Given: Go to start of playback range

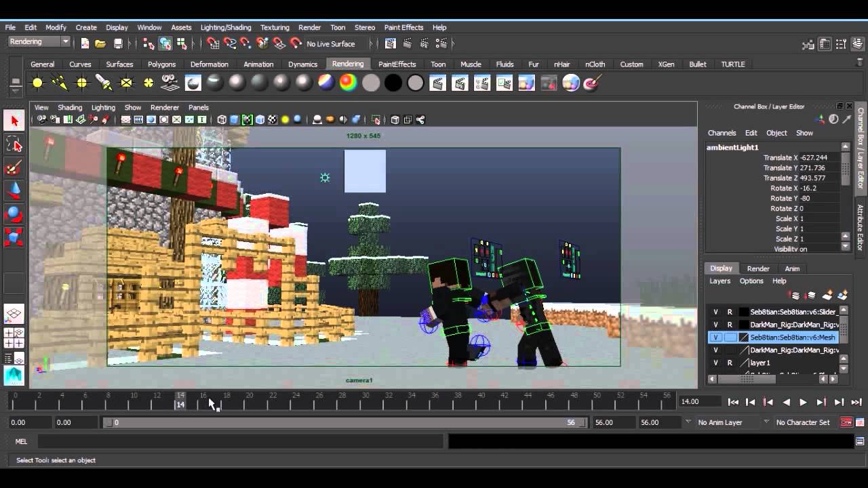Looking at the screenshot, I should pos(733,402).
